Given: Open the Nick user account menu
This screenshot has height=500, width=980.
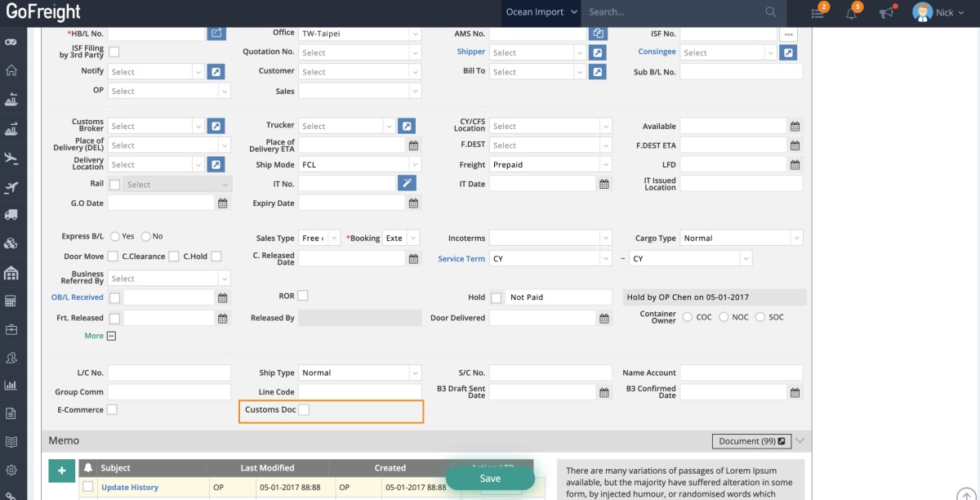Looking at the screenshot, I should pyautogui.click(x=933, y=12).
